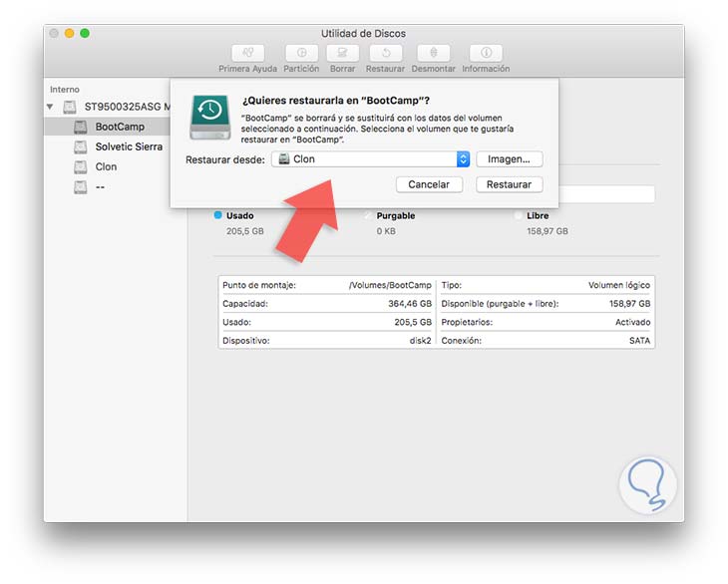Click the Time Machine restore disk icon

click(x=210, y=118)
